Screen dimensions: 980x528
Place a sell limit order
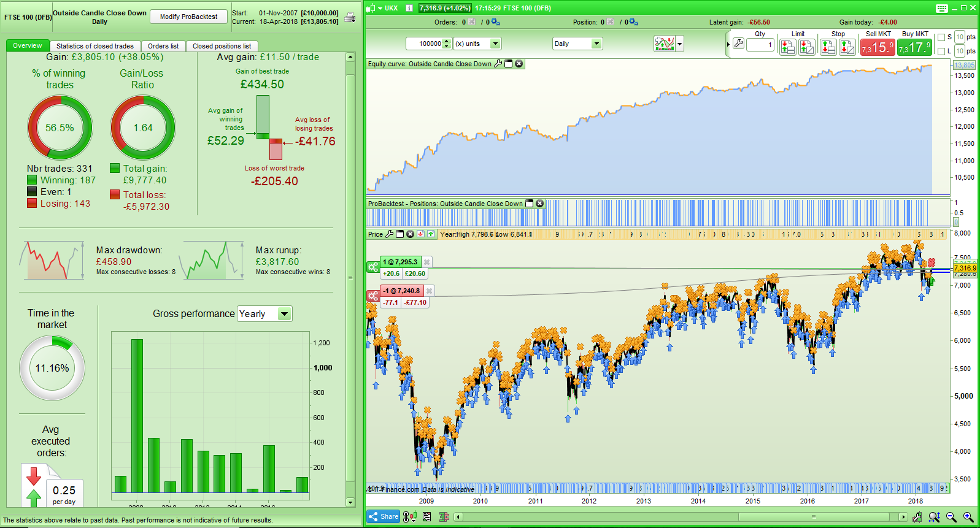tap(787, 47)
